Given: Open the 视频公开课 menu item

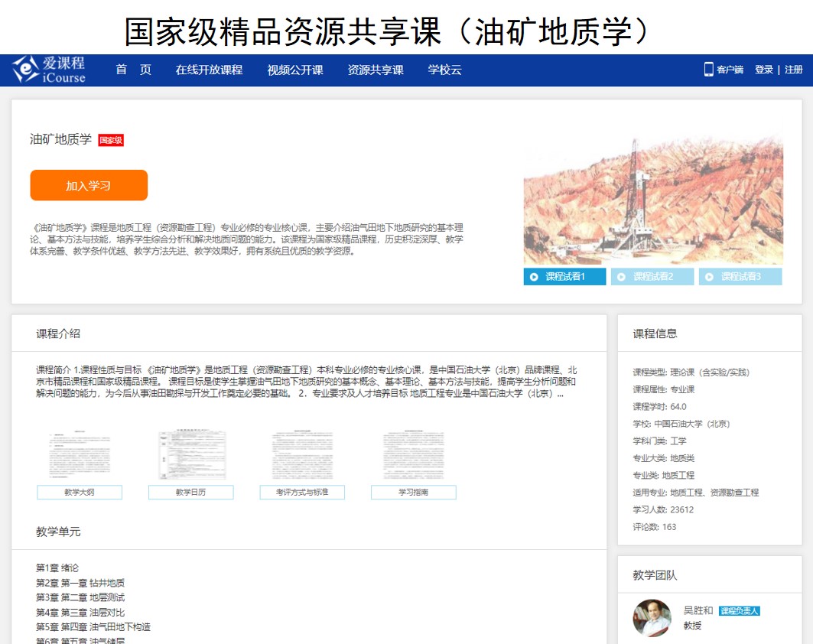Looking at the screenshot, I should coord(295,70).
